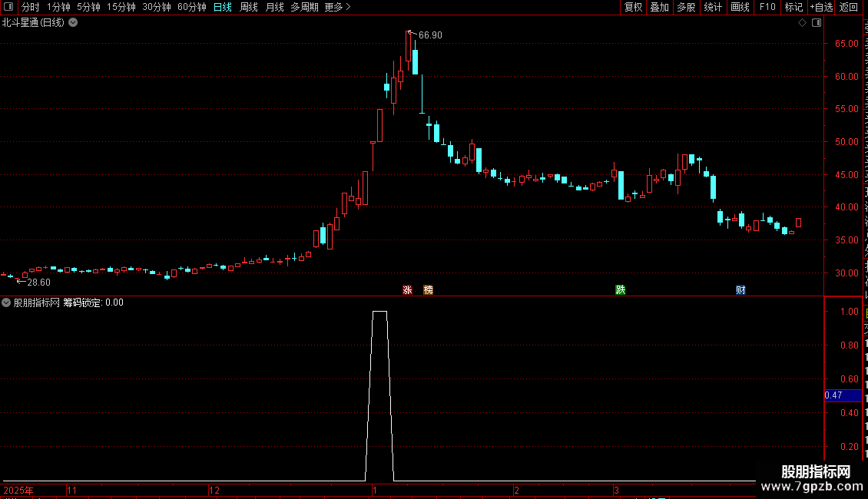Toggle 叠加 overlay mode
Screen dimensions: 868x499
[x=659, y=7]
